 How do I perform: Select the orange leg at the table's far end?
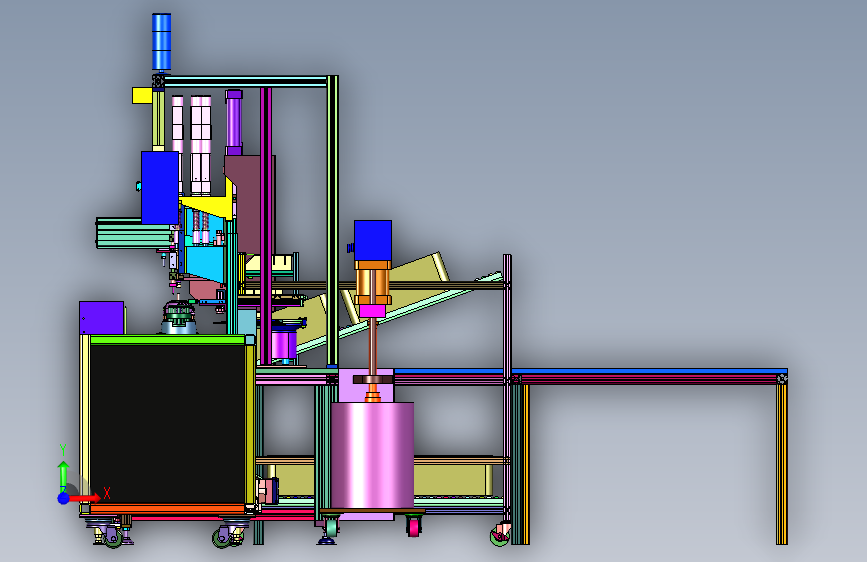(781, 464)
